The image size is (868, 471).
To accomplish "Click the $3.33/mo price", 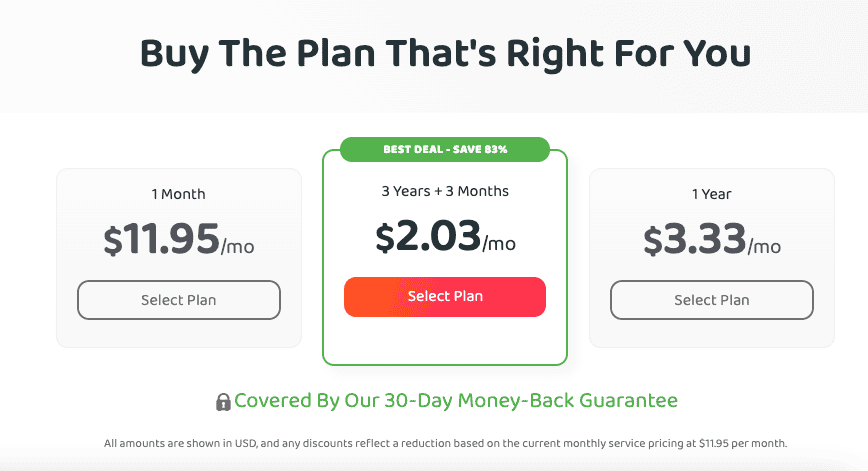I will point(712,240).
